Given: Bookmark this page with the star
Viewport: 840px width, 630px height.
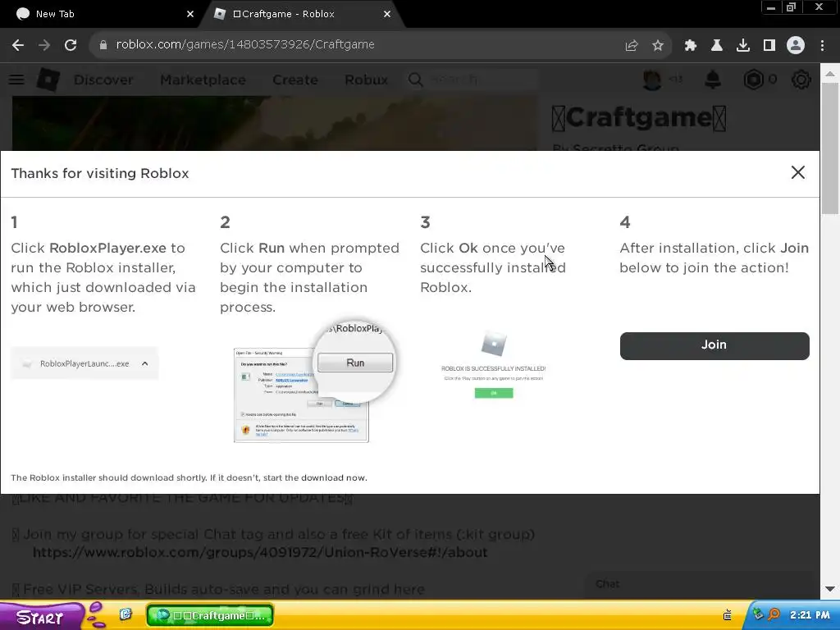Looking at the screenshot, I should [658, 46].
